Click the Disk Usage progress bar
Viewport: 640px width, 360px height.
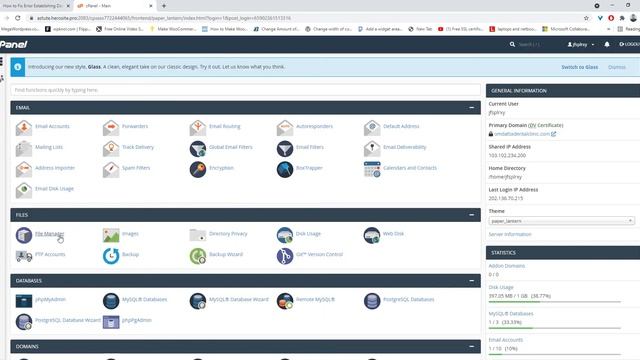(555, 302)
